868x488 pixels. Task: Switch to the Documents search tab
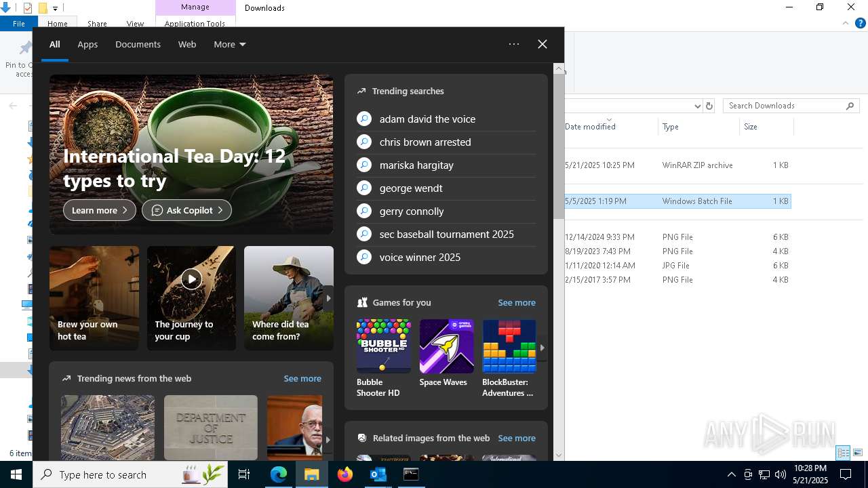click(x=138, y=44)
